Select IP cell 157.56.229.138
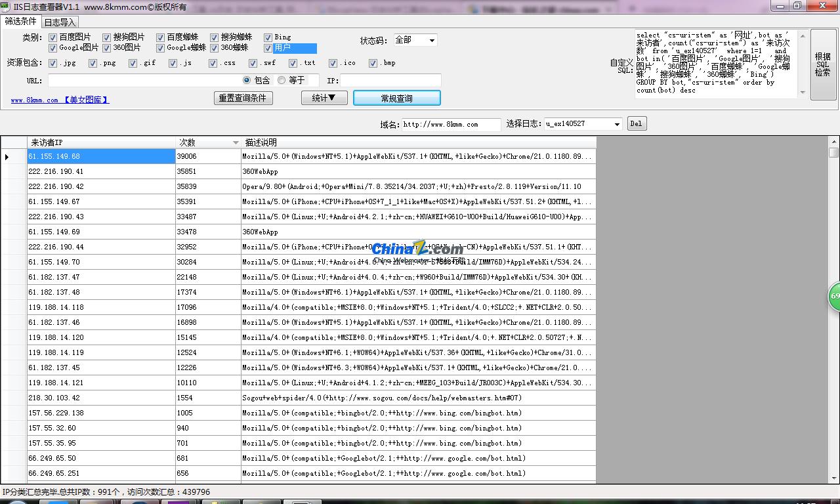 pyautogui.click(x=101, y=413)
